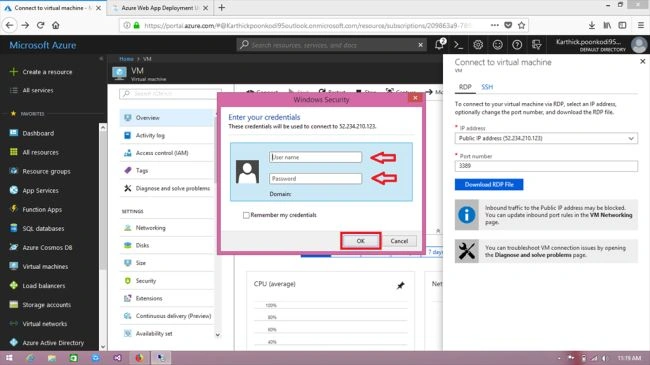The width and height of the screenshot is (650, 365).
Task: Open SQL databases in sidebar
Action: coord(43,229)
